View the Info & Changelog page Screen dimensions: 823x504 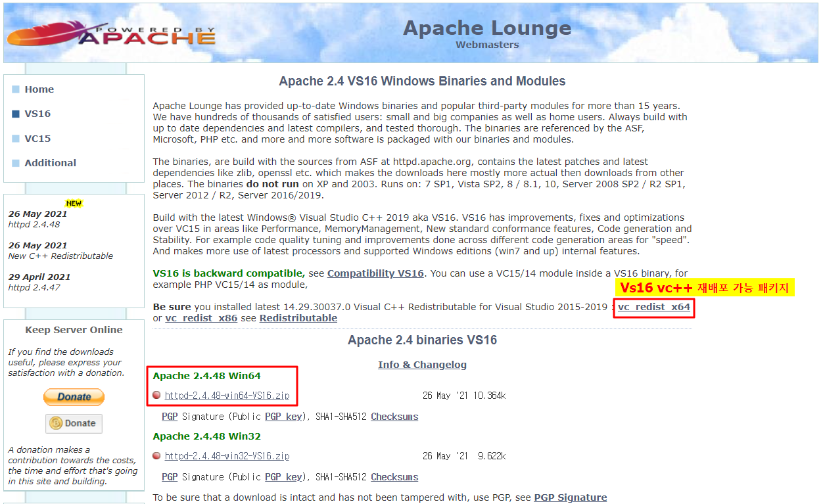422,365
